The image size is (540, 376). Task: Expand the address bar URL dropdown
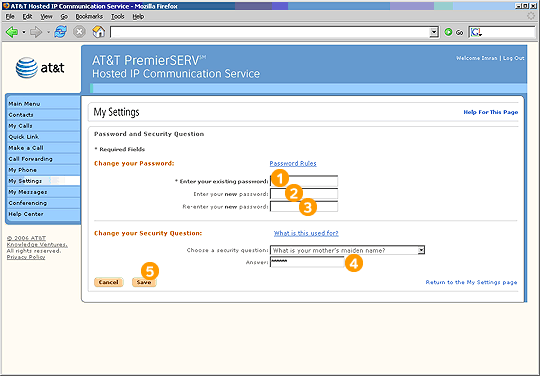tap(434, 32)
